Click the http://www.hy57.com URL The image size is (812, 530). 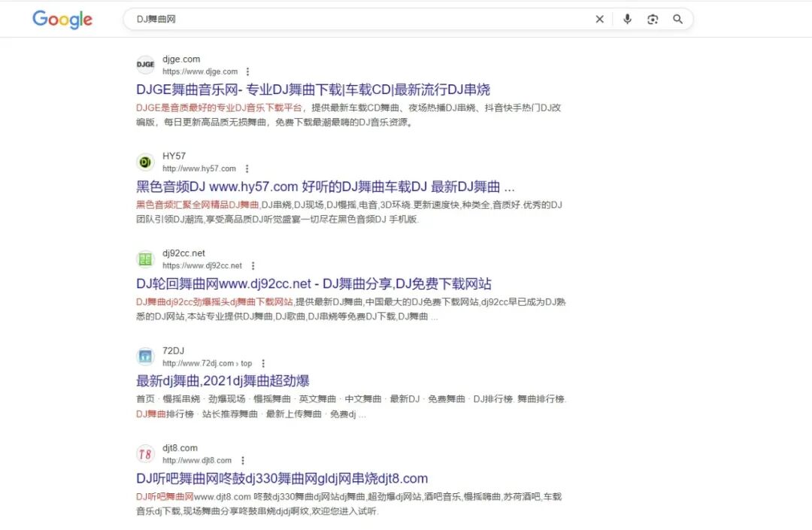coord(198,168)
